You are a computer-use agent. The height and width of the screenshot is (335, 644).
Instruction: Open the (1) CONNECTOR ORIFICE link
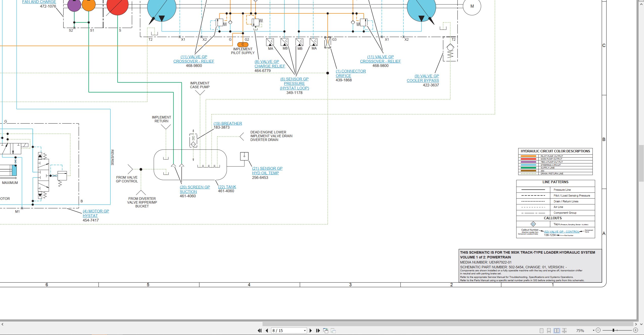tap(351, 74)
